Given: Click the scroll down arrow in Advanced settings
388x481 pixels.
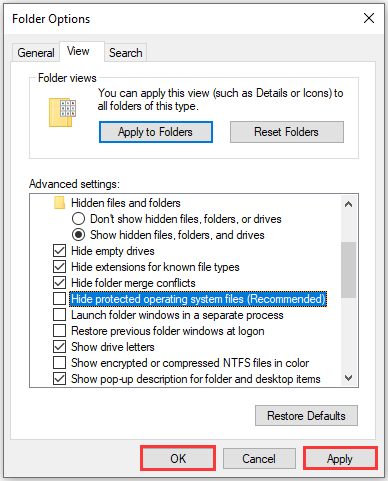Looking at the screenshot, I should (x=349, y=378).
